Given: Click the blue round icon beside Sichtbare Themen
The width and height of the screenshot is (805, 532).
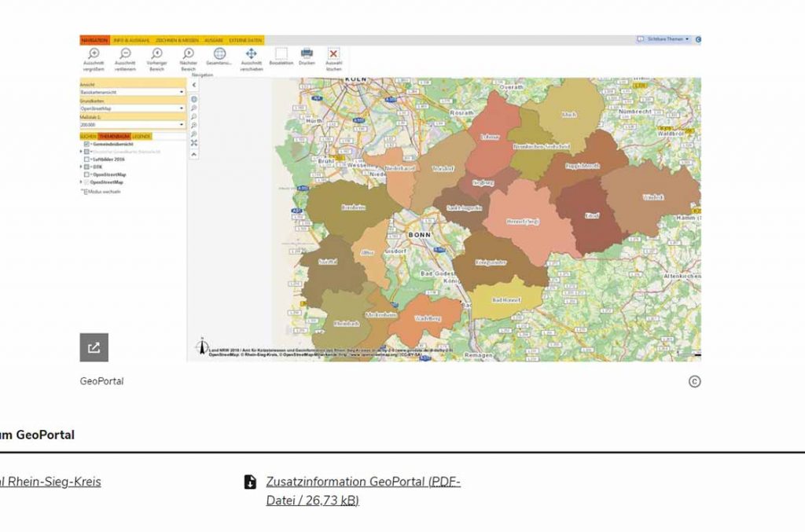Looking at the screenshot, I should point(698,39).
